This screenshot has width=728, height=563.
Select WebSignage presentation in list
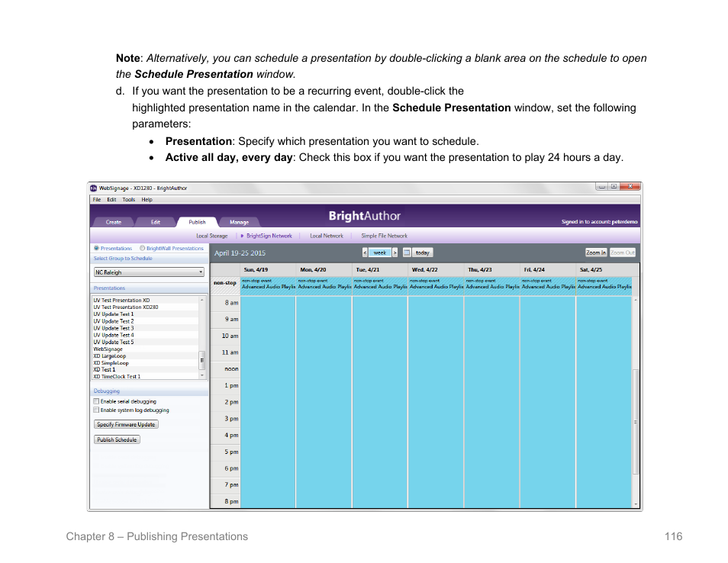point(145,349)
